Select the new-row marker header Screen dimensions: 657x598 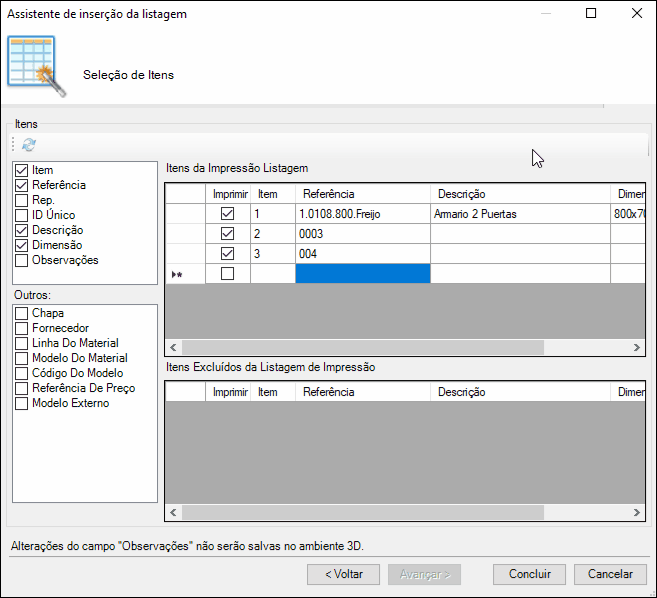186,274
